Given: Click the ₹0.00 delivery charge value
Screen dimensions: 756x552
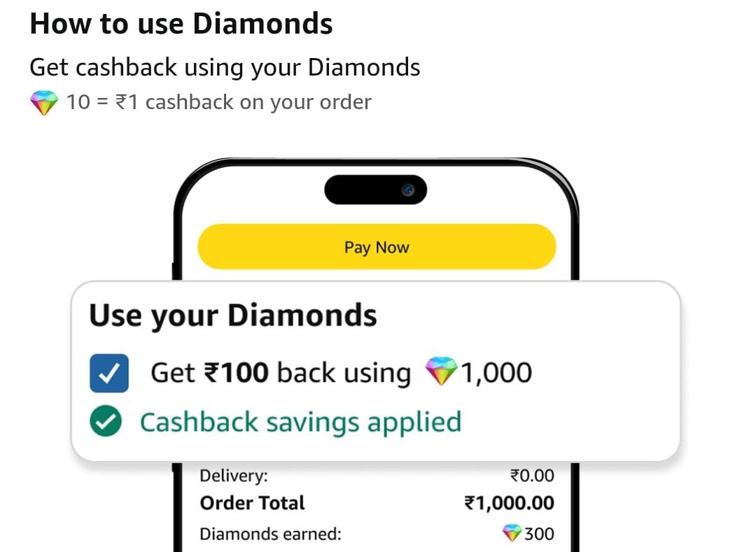Looking at the screenshot, I should (x=531, y=476).
